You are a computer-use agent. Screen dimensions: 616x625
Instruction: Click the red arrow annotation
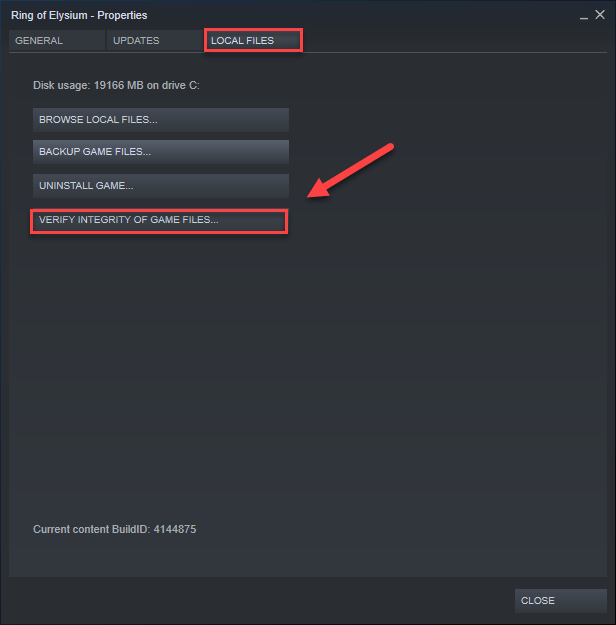pyautogui.click(x=349, y=171)
